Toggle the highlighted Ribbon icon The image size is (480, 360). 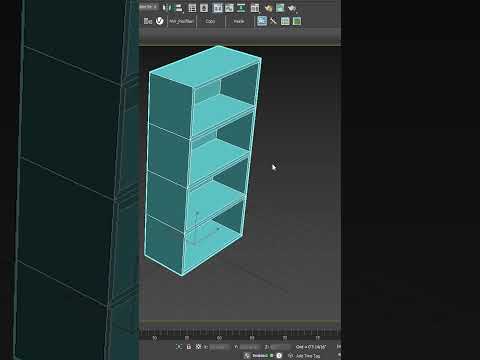217,8
